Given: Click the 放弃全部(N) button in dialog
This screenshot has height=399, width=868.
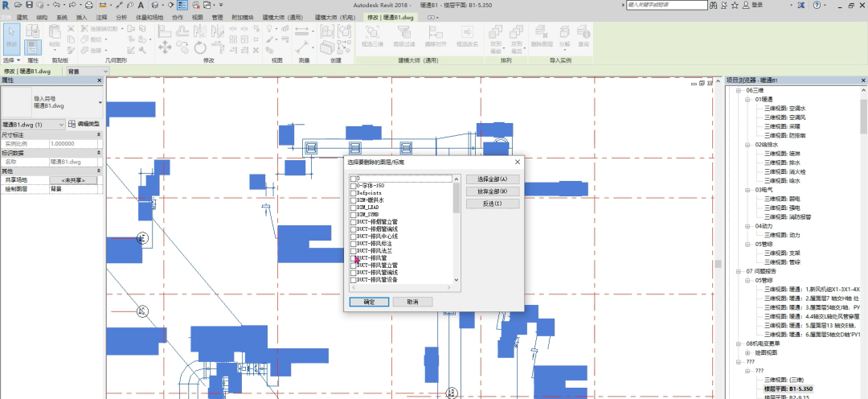Looking at the screenshot, I should [493, 191].
